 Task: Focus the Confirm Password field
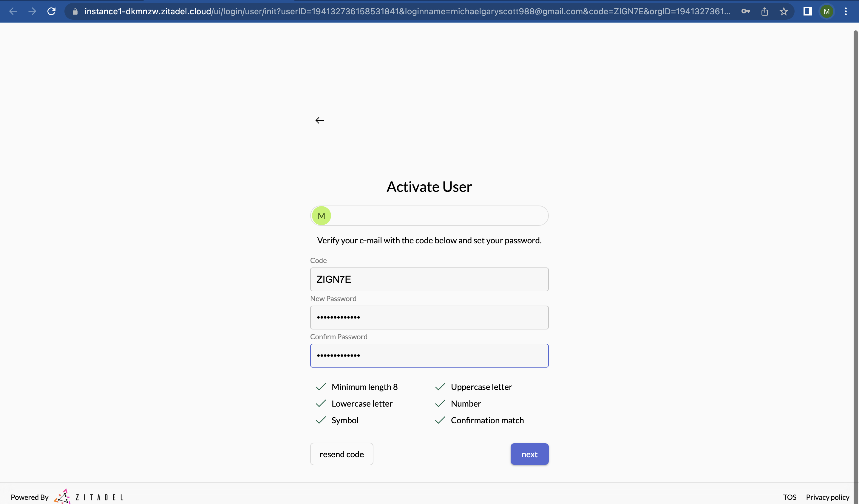[x=429, y=356]
